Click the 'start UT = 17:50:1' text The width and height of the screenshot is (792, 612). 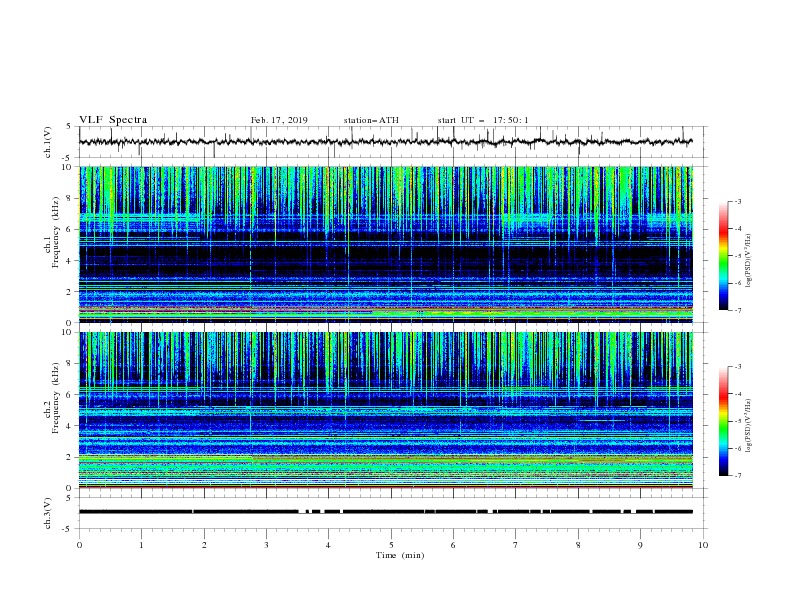pyautogui.click(x=483, y=120)
